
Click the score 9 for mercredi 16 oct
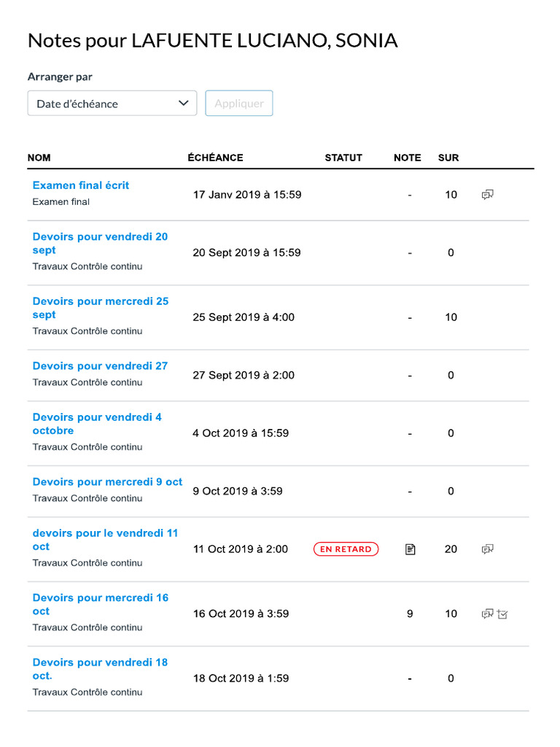[410, 614]
